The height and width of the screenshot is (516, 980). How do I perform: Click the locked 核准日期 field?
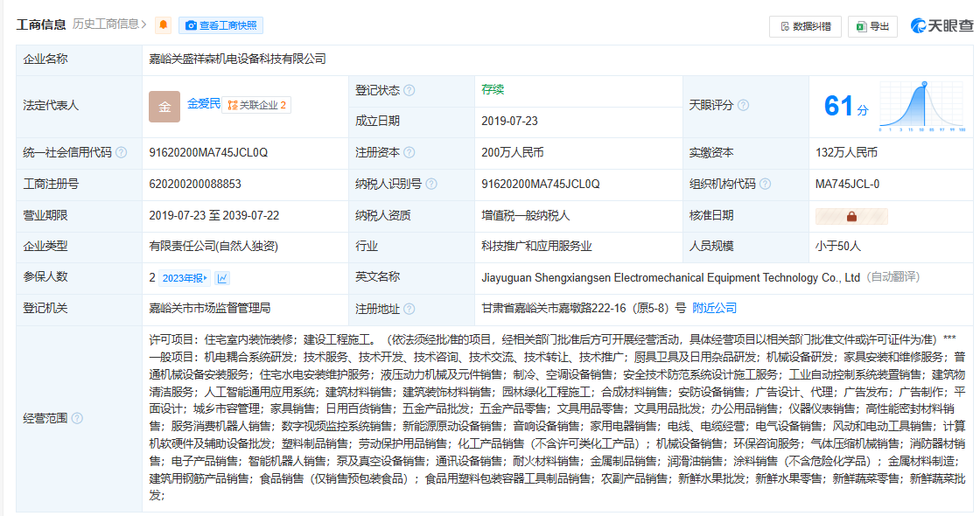coord(851,216)
